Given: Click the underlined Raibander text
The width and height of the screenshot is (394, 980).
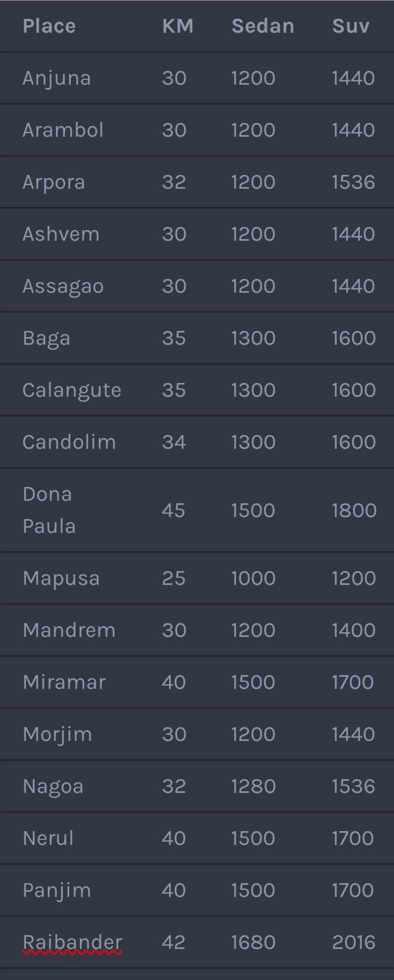Looking at the screenshot, I should click(72, 942).
